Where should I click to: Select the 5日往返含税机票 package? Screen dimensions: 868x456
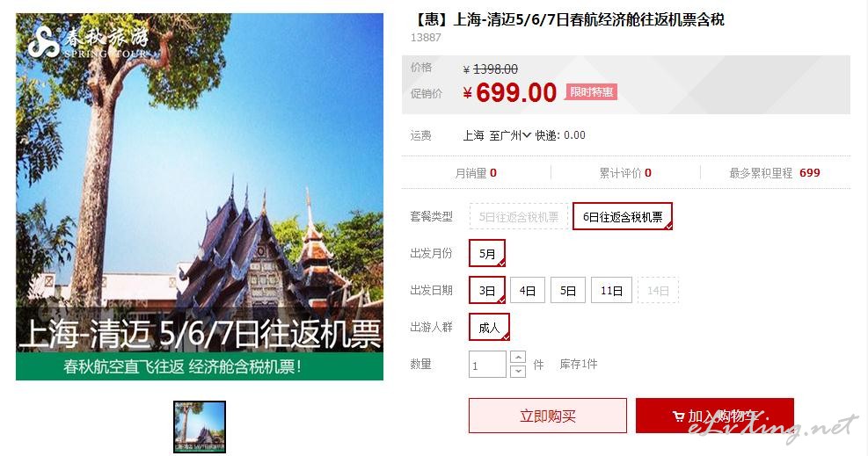tap(519, 217)
